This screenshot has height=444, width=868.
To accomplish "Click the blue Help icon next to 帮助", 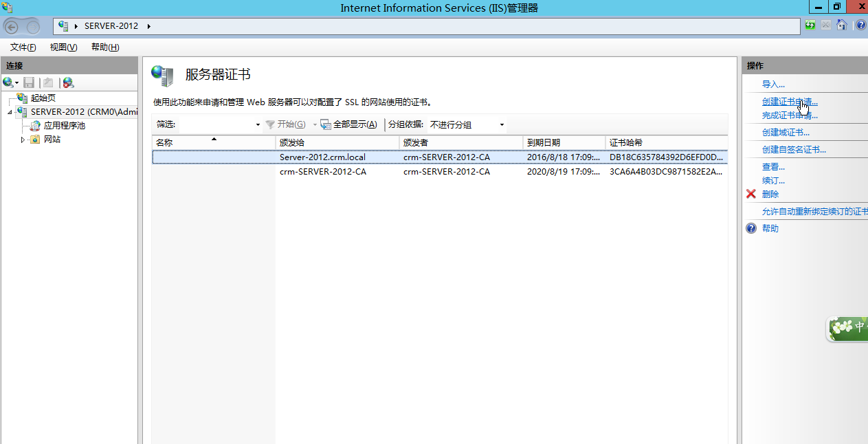I will pyautogui.click(x=751, y=228).
